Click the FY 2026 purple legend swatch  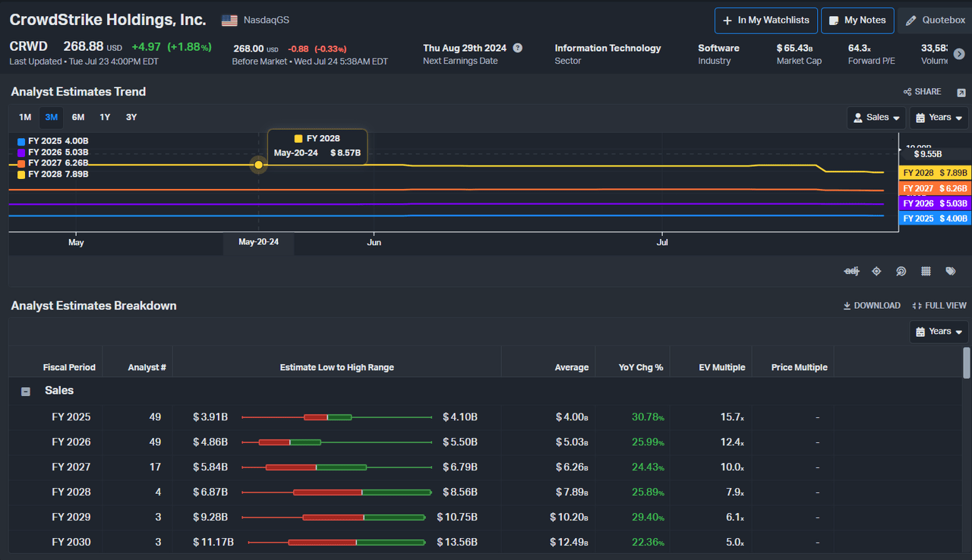click(21, 153)
